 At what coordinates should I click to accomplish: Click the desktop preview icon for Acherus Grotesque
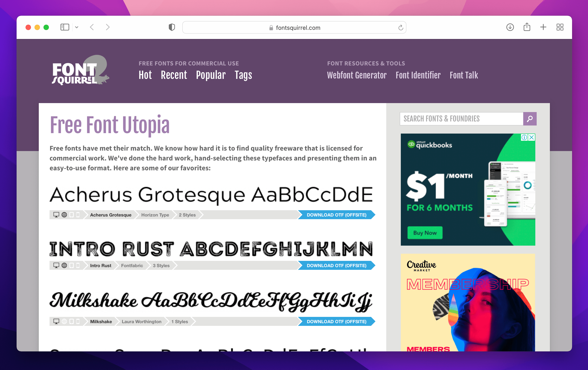pyautogui.click(x=56, y=215)
